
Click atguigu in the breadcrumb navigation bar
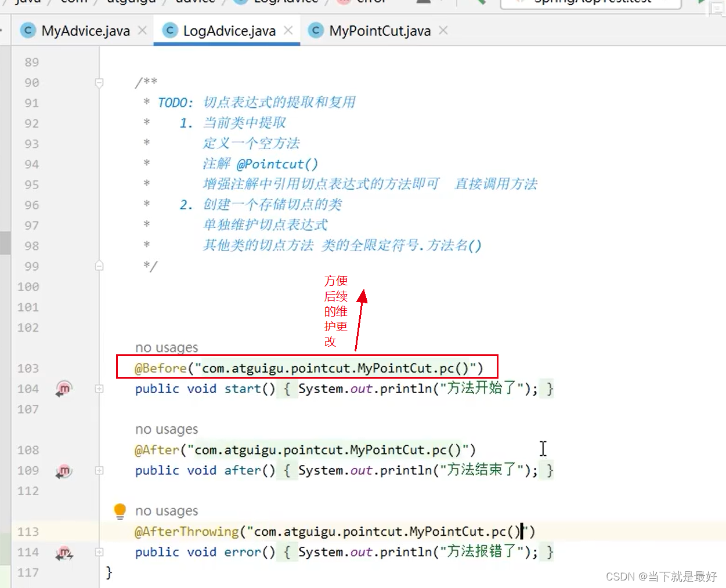131,2
